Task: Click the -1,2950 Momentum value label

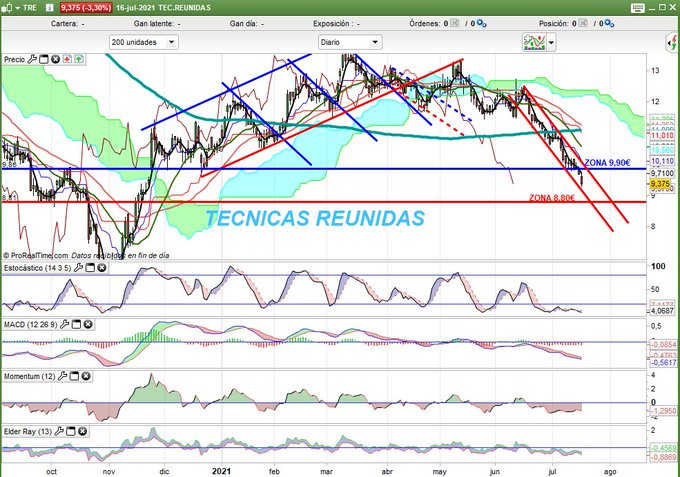Action: (x=664, y=410)
